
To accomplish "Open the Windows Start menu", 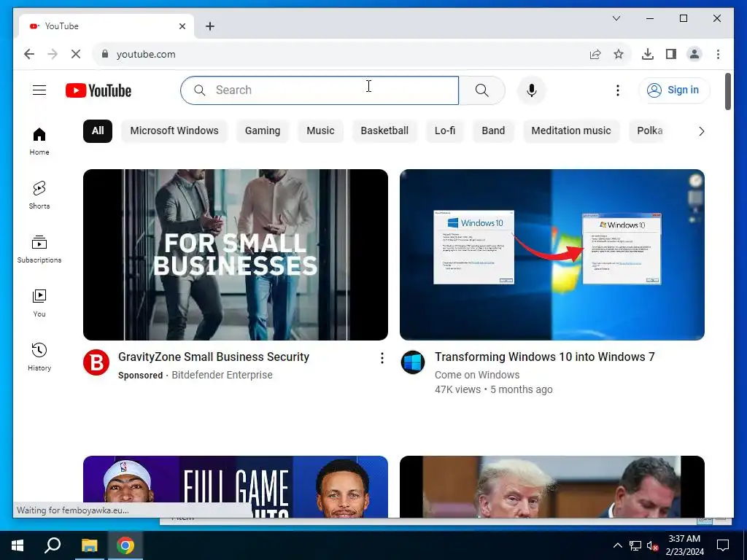I will (18, 545).
